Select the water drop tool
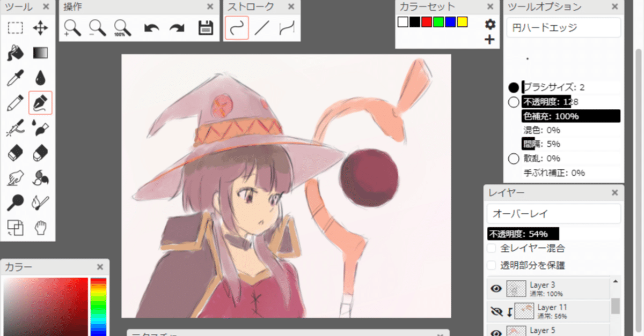 (40, 78)
